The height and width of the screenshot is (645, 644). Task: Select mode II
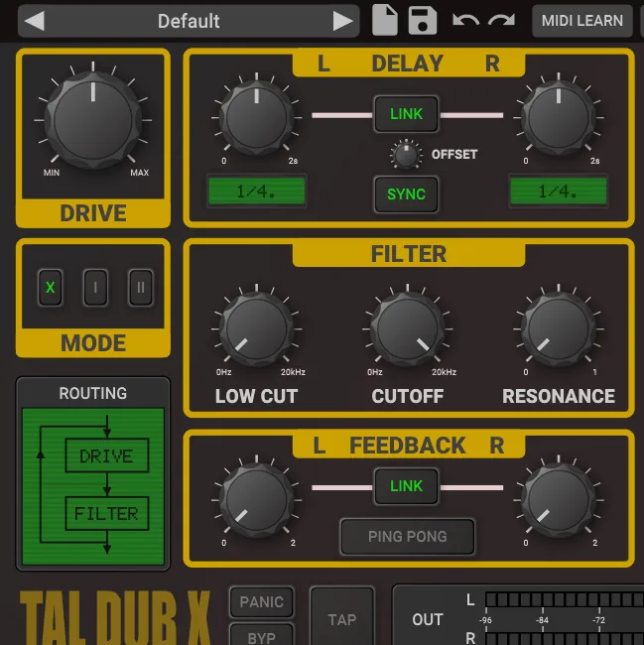click(141, 287)
